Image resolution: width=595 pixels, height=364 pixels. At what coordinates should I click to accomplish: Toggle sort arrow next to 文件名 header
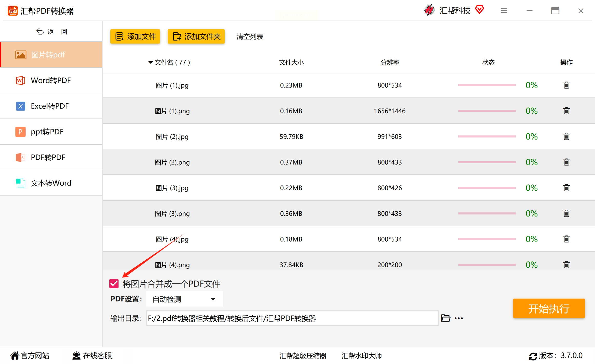point(151,62)
